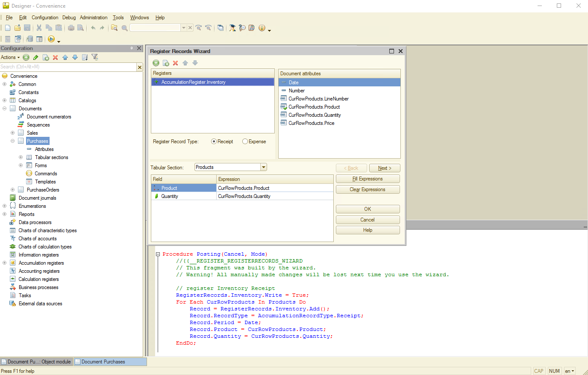Select CurRowProducts.Price in document attributes
This screenshot has height=375, width=588.
(311, 123)
